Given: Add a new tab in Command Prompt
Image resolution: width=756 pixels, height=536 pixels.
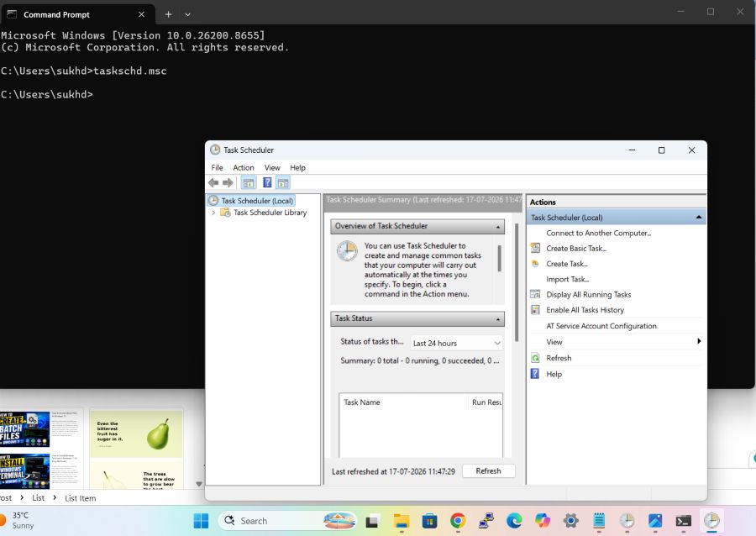Looking at the screenshot, I should pos(168,14).
